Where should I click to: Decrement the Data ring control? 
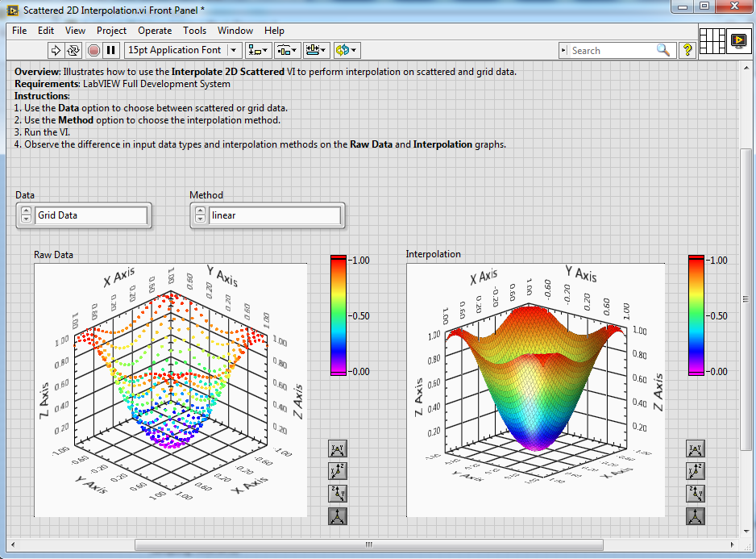pos(27,219)
